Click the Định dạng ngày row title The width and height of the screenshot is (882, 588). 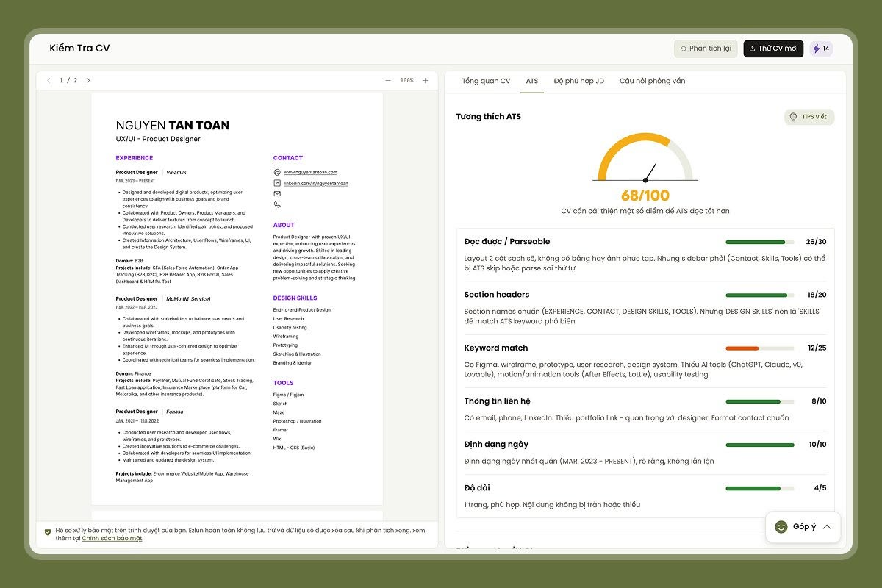[x=496, y=445]
